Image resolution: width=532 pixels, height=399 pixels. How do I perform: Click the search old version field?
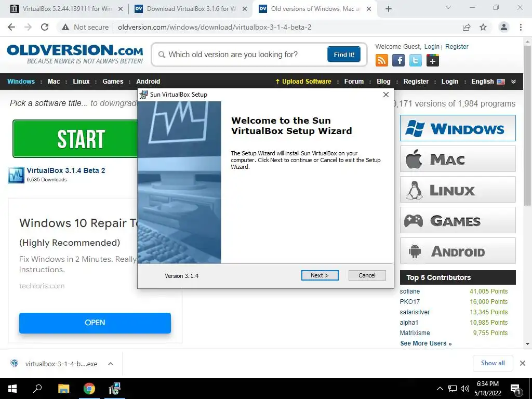[x=242, y=55]
